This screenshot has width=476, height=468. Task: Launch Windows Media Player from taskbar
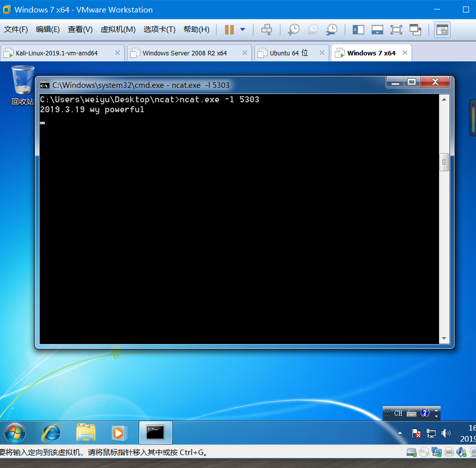[119, 433]
